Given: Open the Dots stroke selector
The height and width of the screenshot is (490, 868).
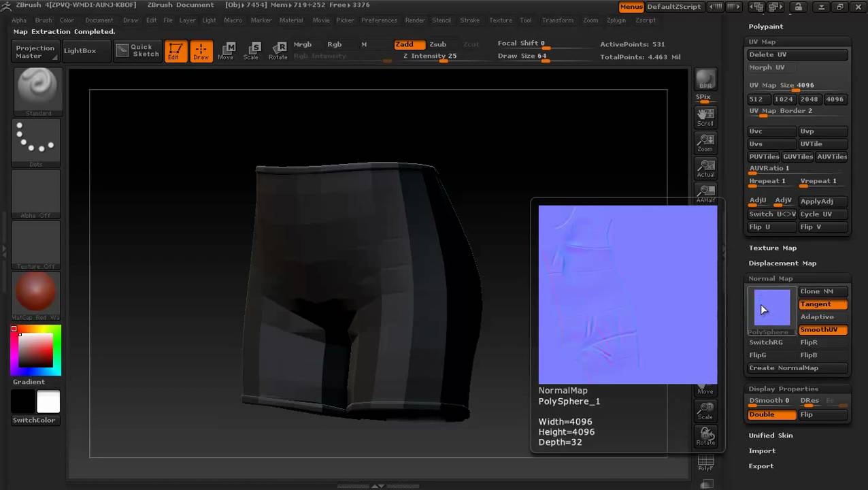Looking at the screenshot, I should (x=36, y=143).
